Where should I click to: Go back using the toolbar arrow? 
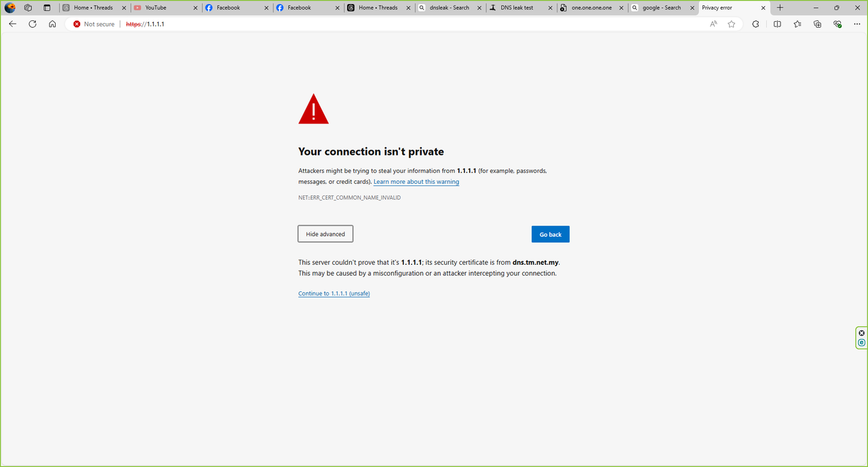click(12, 24)
